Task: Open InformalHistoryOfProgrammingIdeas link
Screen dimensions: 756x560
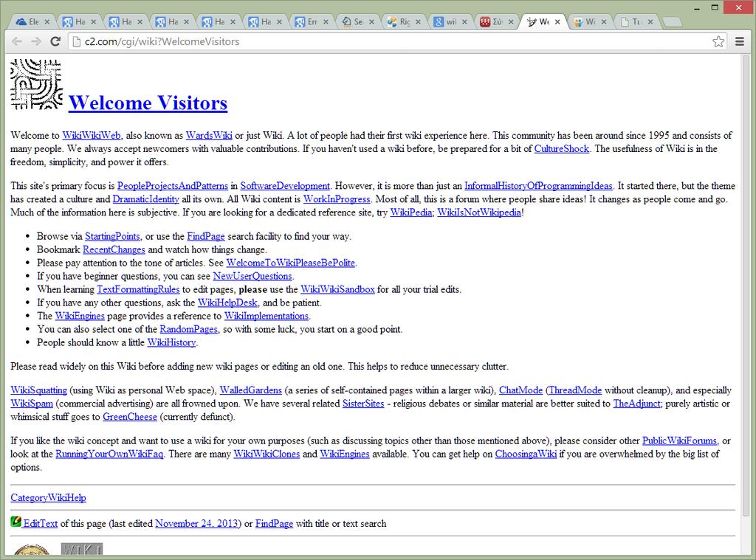Action: [538, 186]
